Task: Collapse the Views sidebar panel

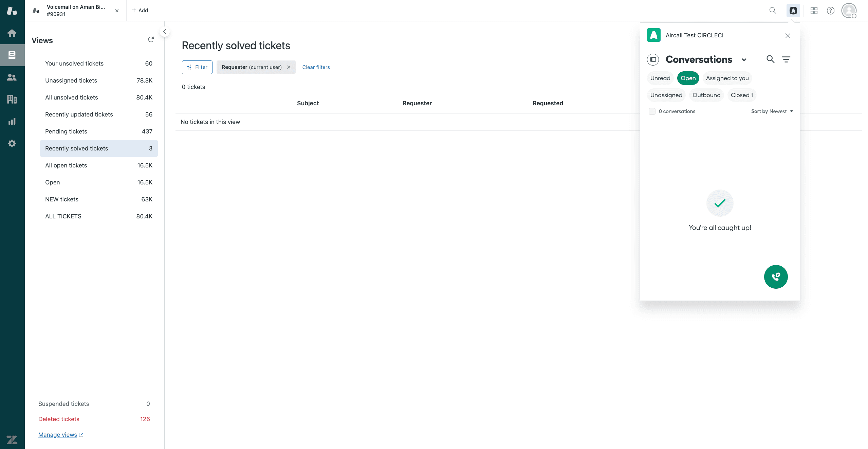Action: pyautogui.click(x=164, y=31)
